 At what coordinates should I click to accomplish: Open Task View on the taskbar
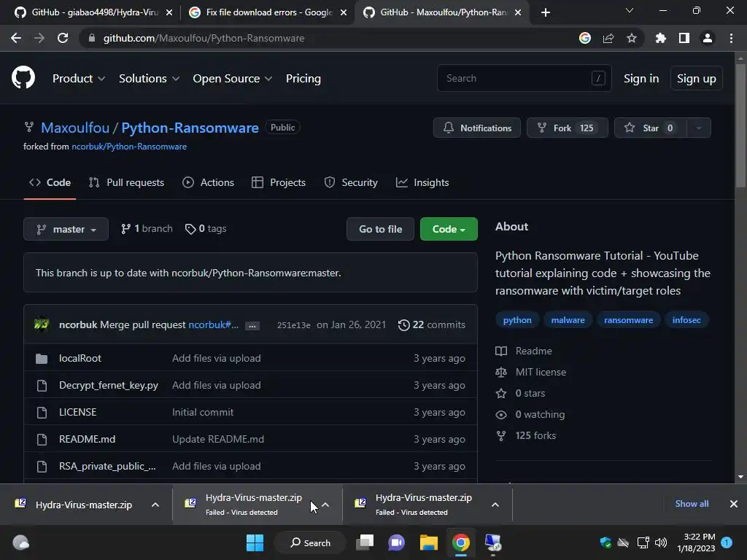click(365, 542)
